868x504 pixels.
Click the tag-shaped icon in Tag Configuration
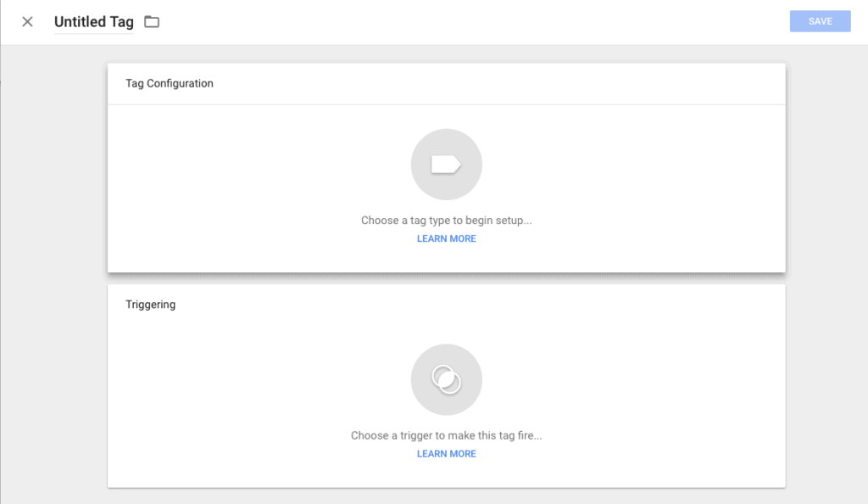(446, 165)
